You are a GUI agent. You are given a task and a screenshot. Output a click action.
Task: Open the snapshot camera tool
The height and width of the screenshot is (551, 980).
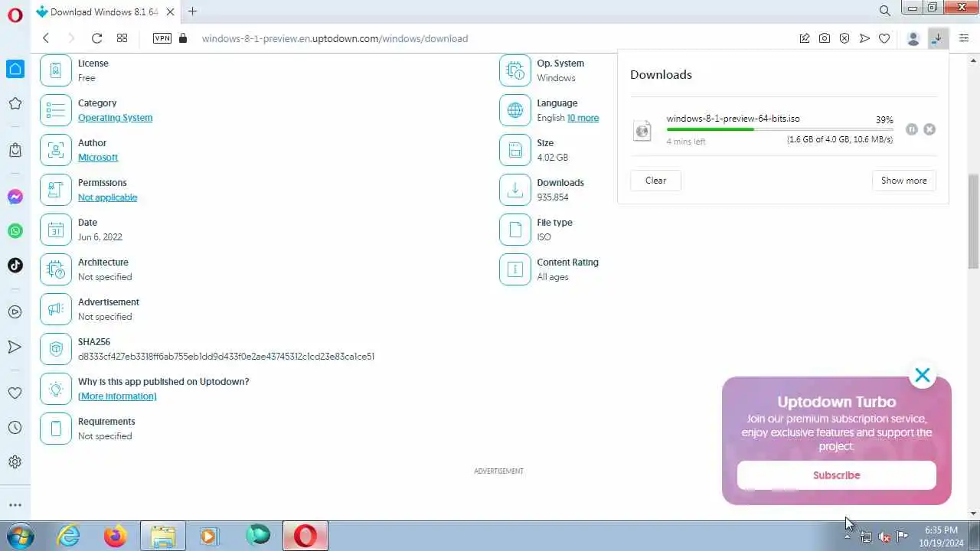pos(825,38)
